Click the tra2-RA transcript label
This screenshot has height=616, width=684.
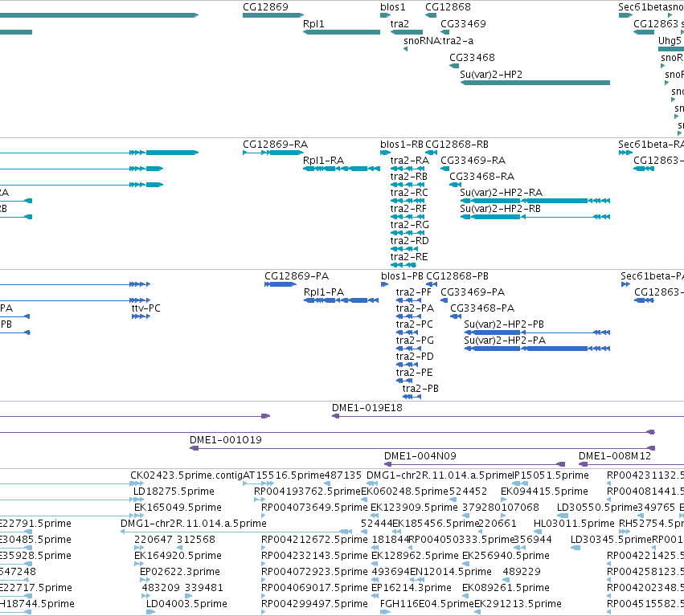(x=410, y=161)
